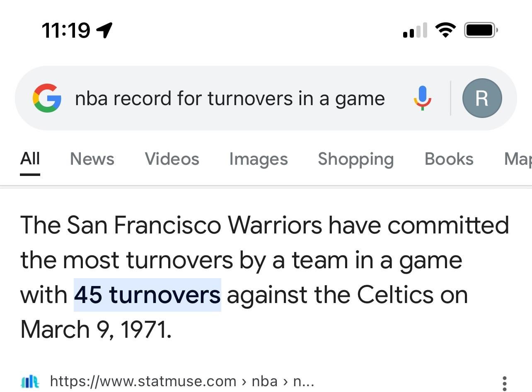Open the three-dot result options menu
The width and height of the screenshot is (532, 392).
[x=504, y=383]
